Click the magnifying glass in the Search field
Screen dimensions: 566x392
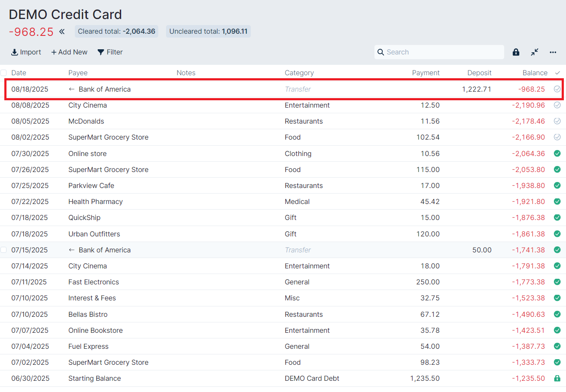(x=381, y=52)
